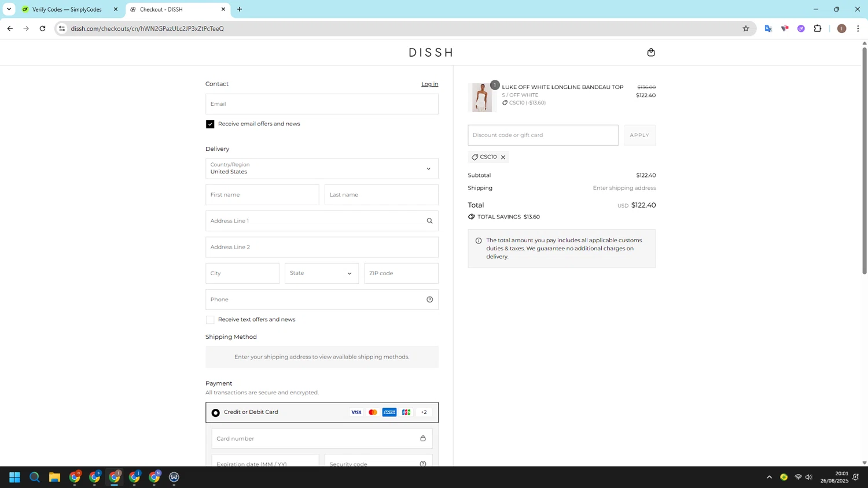The image size is (868, 488).
Task: Click the Address Line 1 field
Action: click(x=322, y=221)
